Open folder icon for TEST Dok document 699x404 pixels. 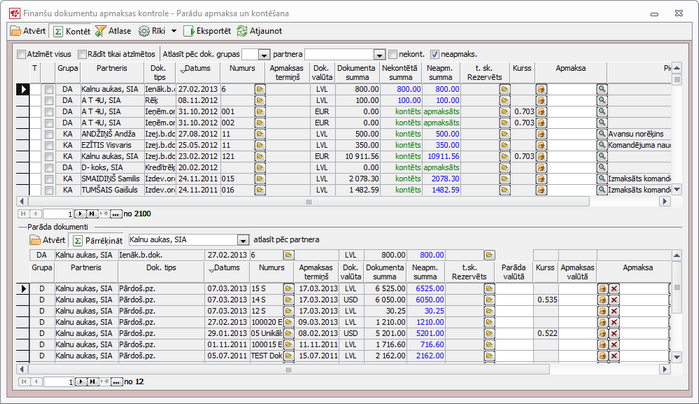[288, 355]
